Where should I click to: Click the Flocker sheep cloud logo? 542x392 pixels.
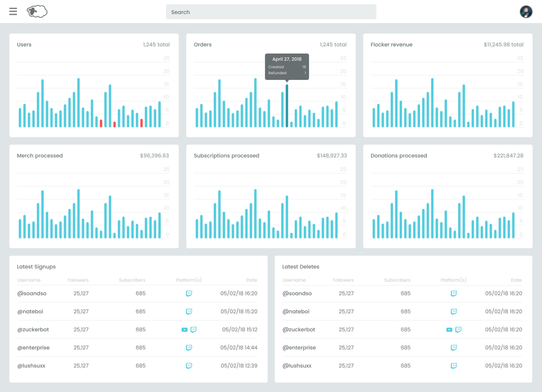[x=37, y=12]
